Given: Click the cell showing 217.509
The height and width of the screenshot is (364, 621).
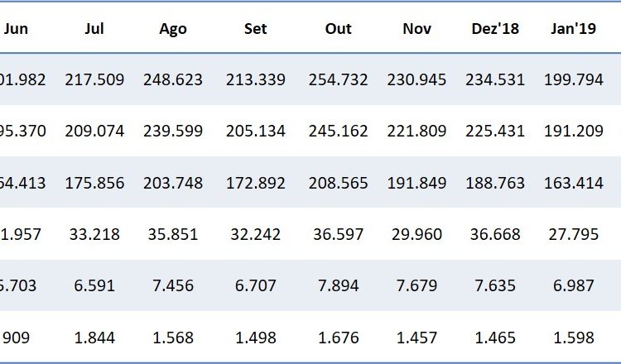Looking at the screenshot, I should [94, 80].
